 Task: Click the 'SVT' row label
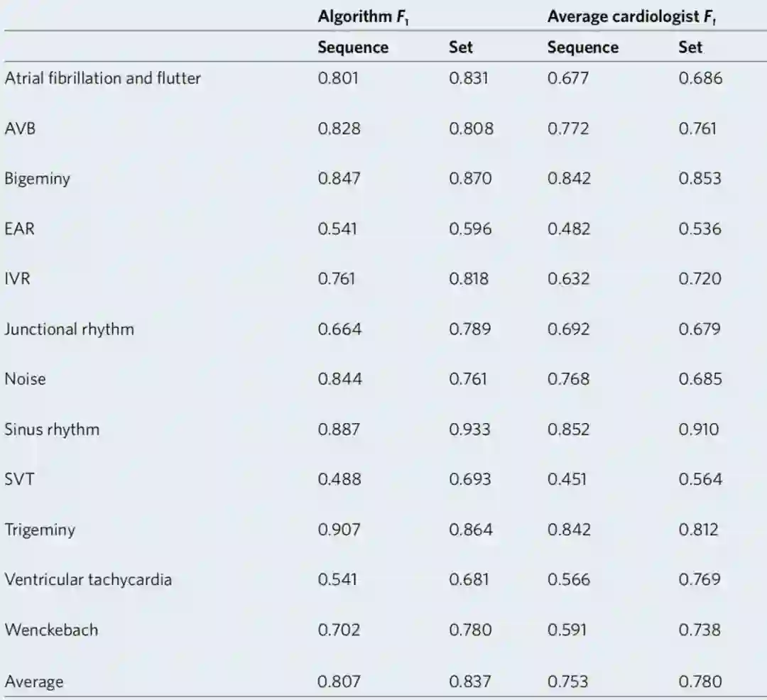[19, 479]
